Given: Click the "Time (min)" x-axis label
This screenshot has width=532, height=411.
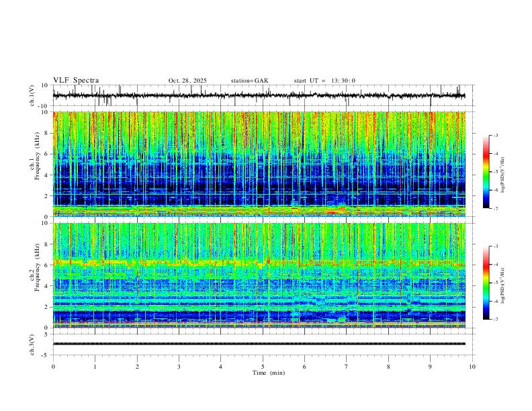Looking at the screenshot, I should point(269,373).
